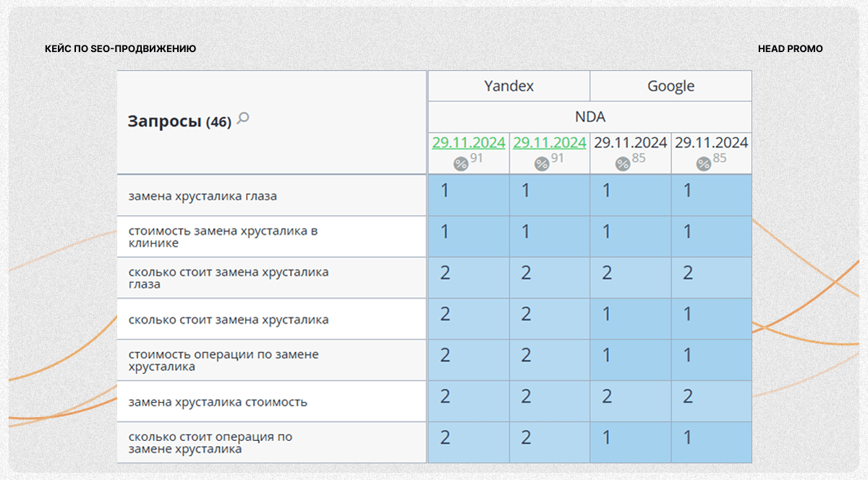Screen dimensions: 868x480
Task: Choose the 'замена хрусталика стоимость' query row
Action: point(218,402)
